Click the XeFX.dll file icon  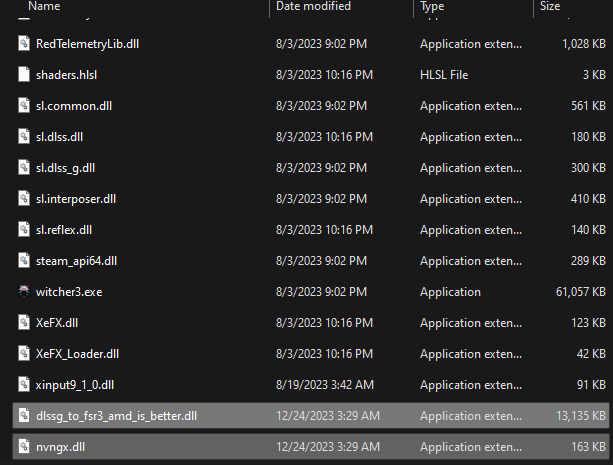point(24,323)
